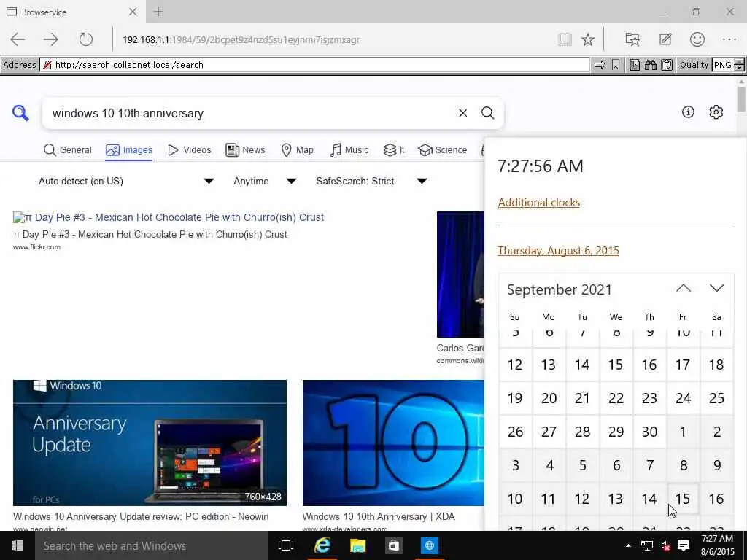Click the blue magnifier search logo
Viewport: 747px width, 560px height.
coord(20,113)
